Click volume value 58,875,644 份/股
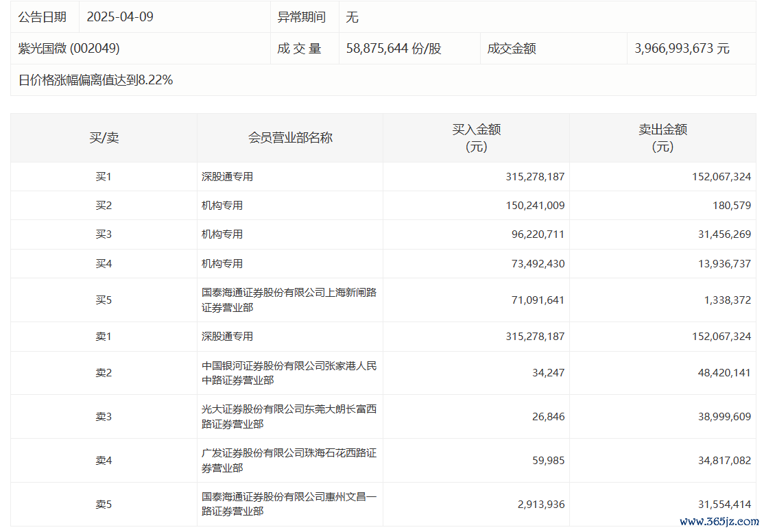 (x=394, y=48)
